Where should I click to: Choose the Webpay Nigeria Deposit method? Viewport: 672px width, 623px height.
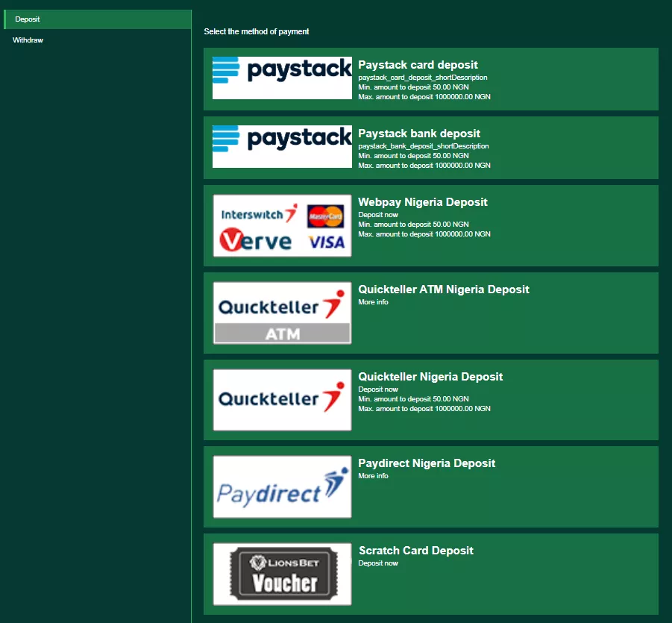tap(430, 225)
